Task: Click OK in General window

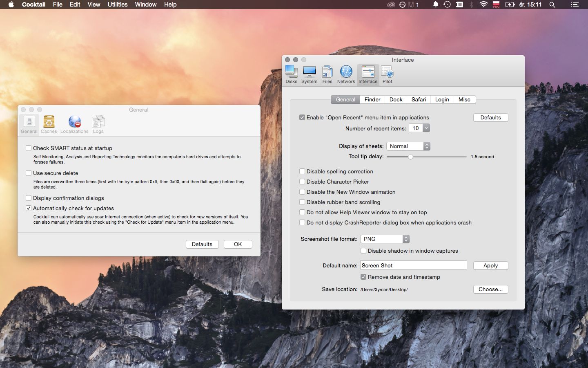Action: pyautogui.click(x=238, y=244)
